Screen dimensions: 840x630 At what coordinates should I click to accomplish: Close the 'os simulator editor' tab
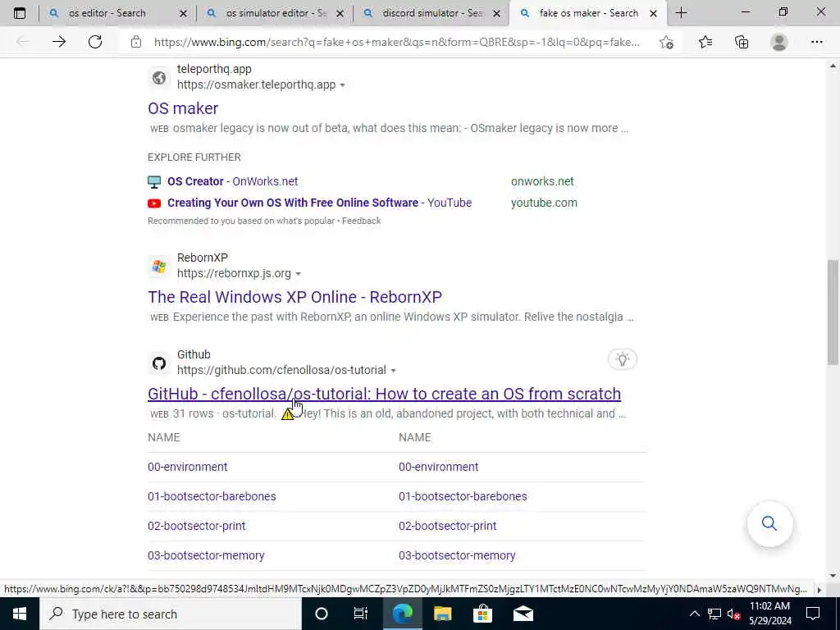[x=340, y=13]
